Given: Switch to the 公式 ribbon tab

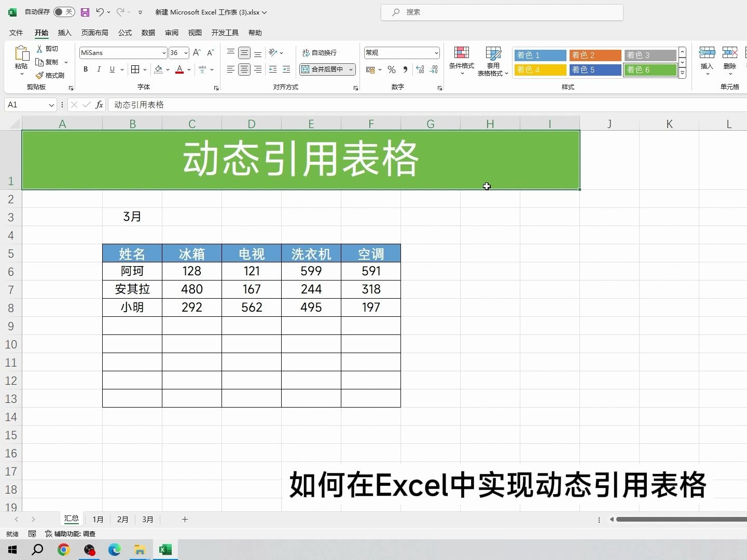Looking at the screenshot, I should pyautogui.click(x=125, y=33).
